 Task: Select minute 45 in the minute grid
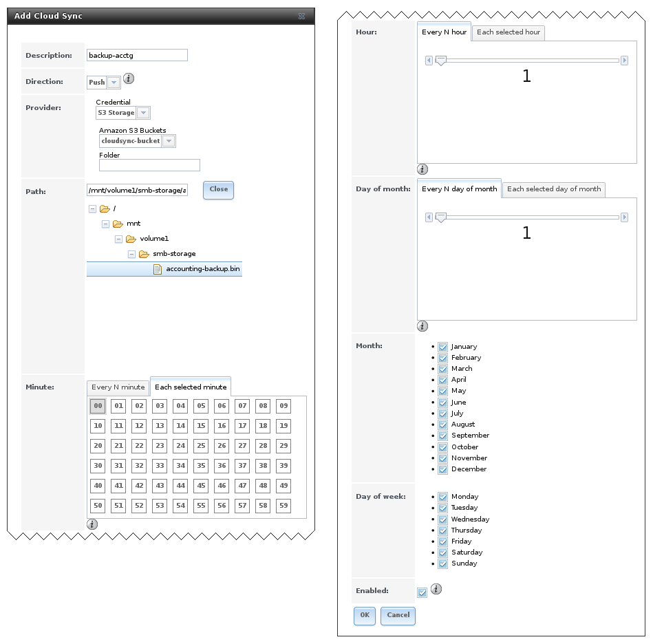pyautogui.click(x=201, y=486)
